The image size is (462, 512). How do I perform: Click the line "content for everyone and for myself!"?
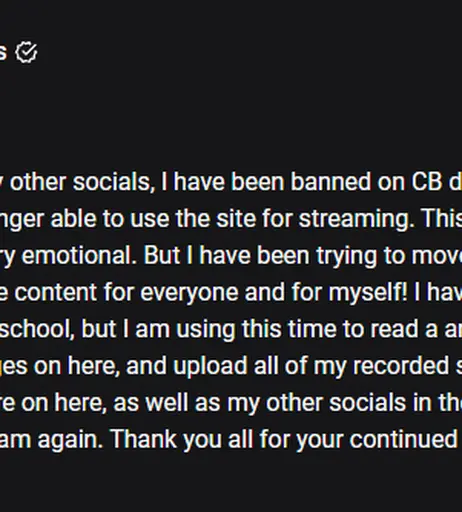coord(231,293)
